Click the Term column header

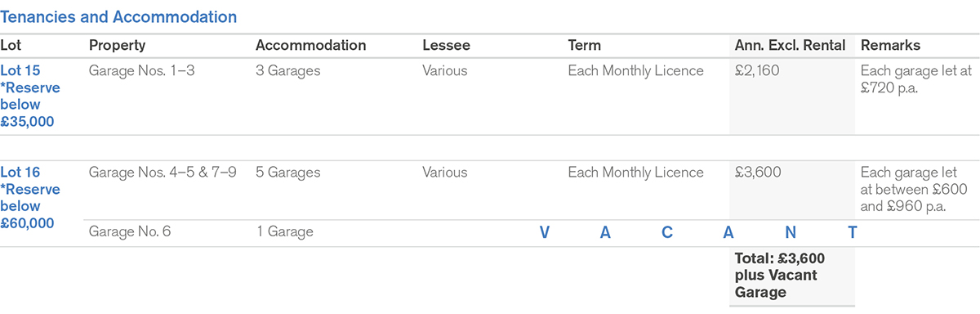pos(584,46)
